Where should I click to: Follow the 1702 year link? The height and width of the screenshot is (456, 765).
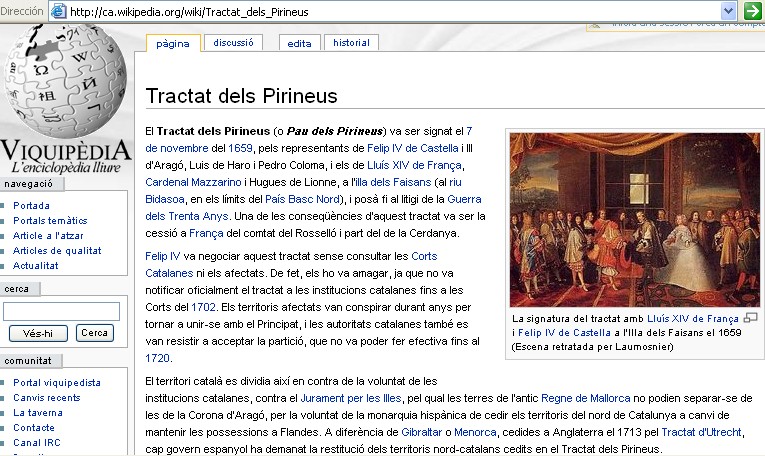(203, 307)
